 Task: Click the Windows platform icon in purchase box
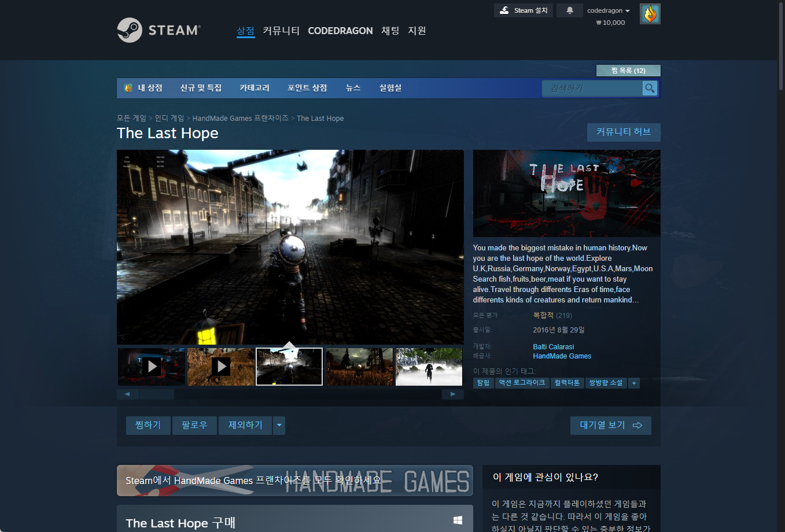[458, 520]
